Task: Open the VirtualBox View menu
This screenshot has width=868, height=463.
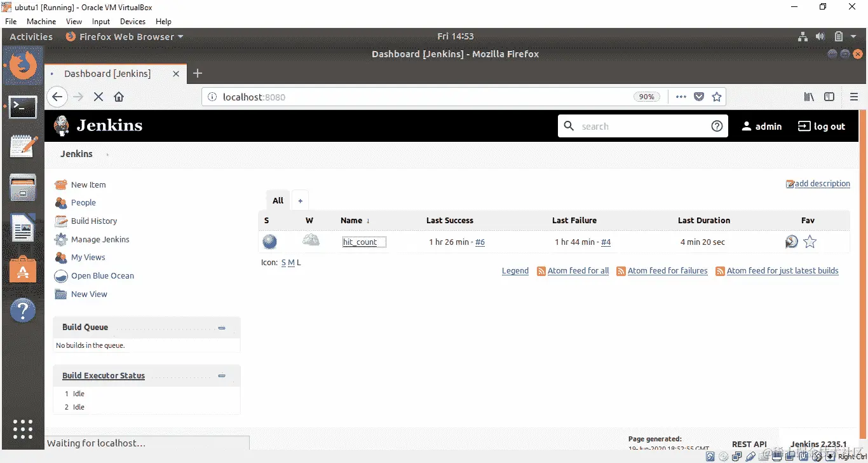Action: click(74, 21)
